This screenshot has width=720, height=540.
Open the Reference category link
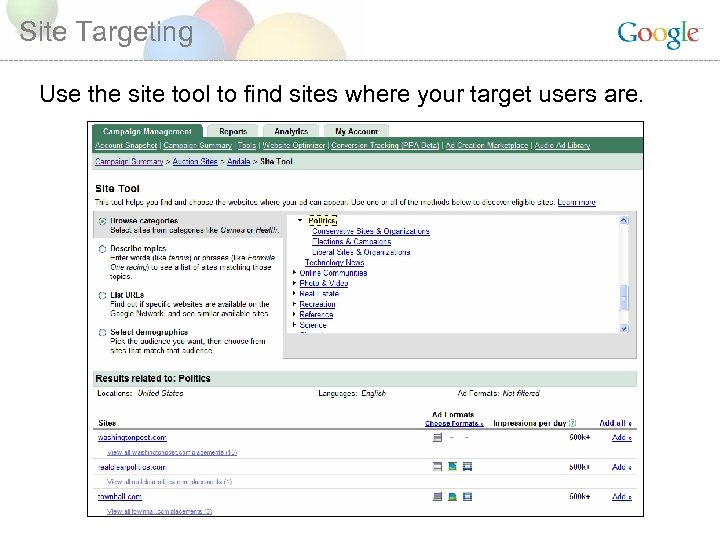point(316,315)
